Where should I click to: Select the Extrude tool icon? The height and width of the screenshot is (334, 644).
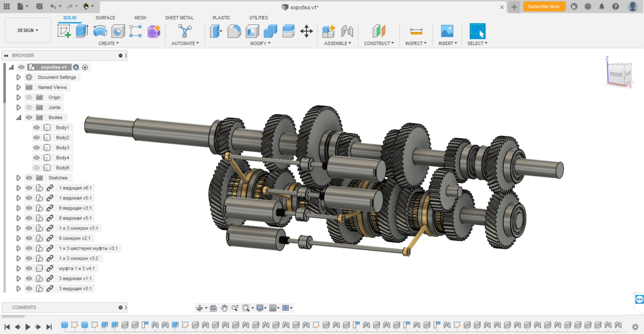point(82,31)
